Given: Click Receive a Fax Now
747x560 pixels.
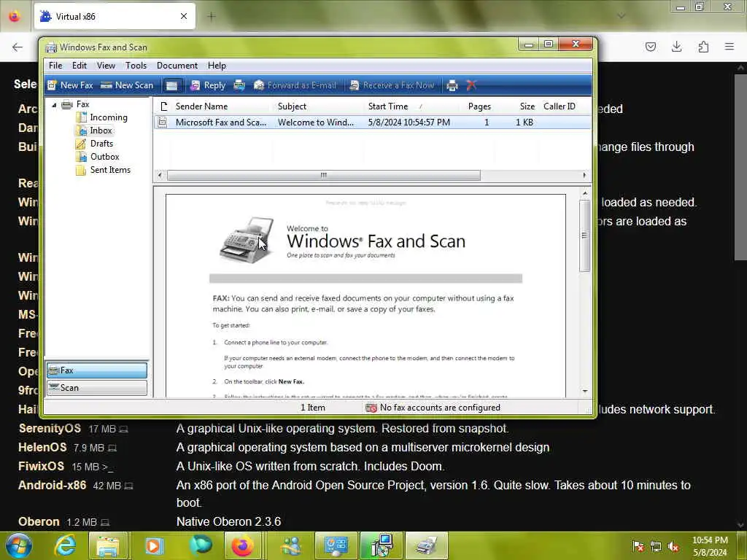Looking at the screenshot, I should click(x=392, y=85).
